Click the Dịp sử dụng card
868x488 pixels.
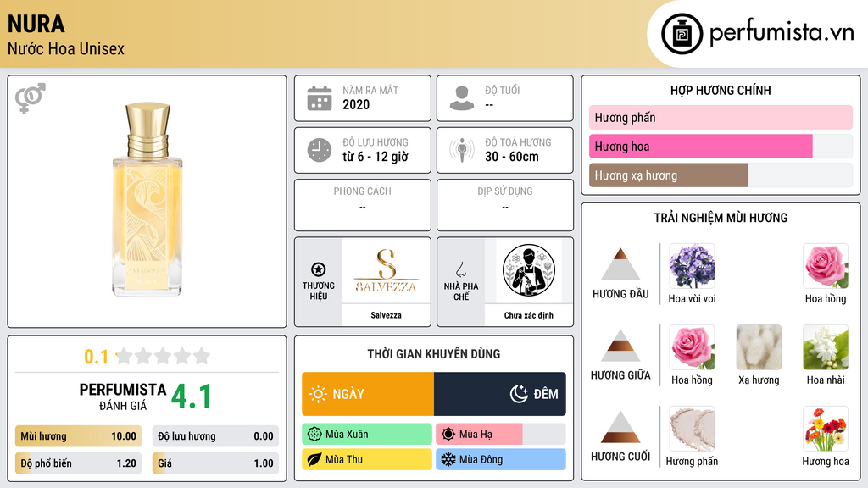tap(505, 205)
